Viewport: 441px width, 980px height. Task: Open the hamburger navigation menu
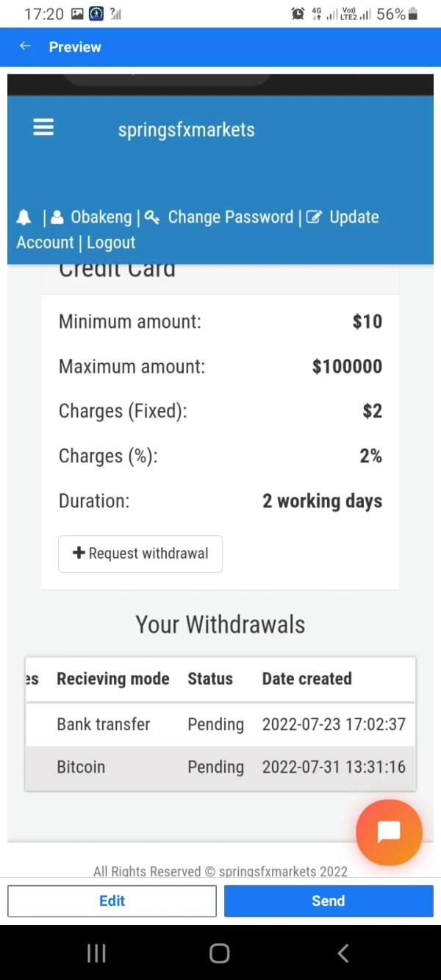[43, 128]
